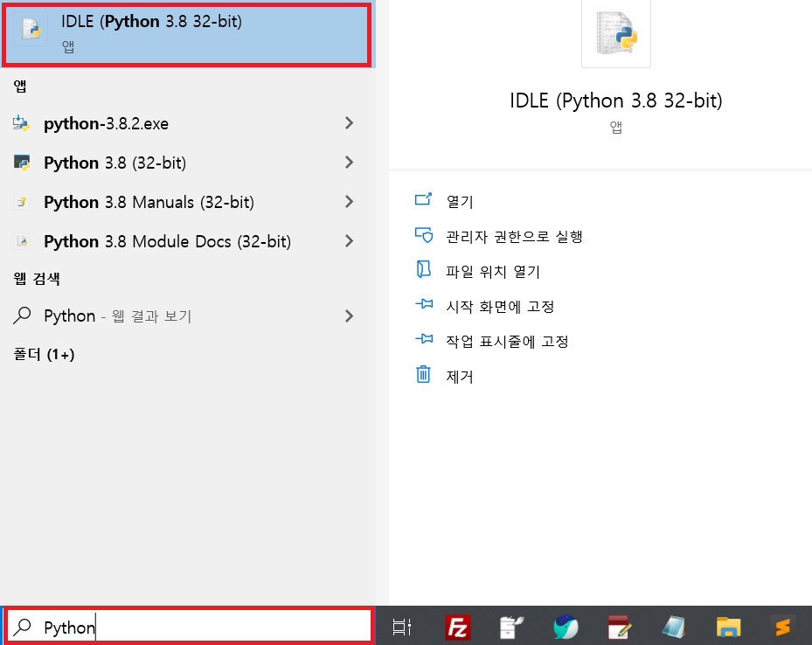Choose 작업 표시줄에 고정

point(508,341)
